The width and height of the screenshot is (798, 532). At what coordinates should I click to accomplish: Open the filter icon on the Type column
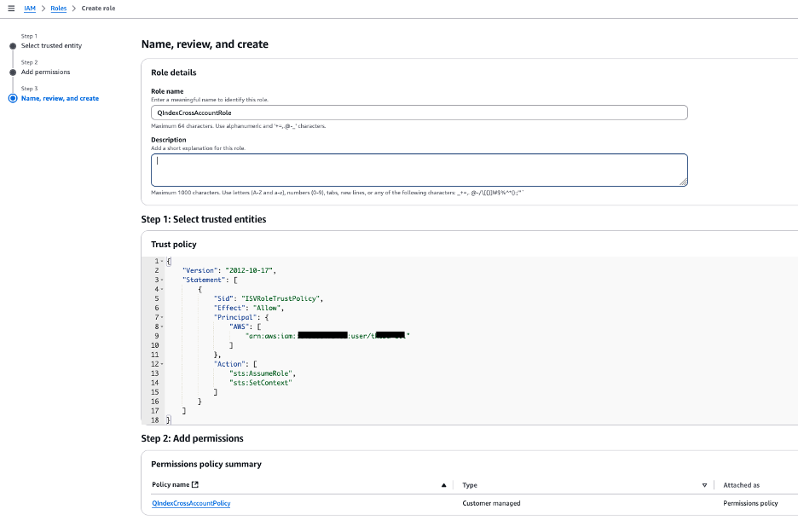pyautogui.click(x=704, y=484)
